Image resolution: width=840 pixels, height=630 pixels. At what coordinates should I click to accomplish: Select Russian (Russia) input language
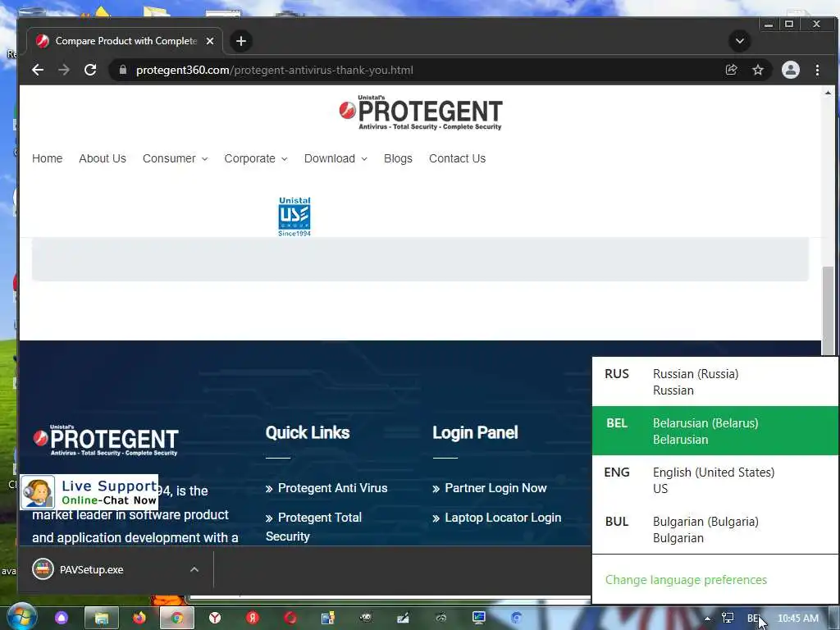pos(715,382)
